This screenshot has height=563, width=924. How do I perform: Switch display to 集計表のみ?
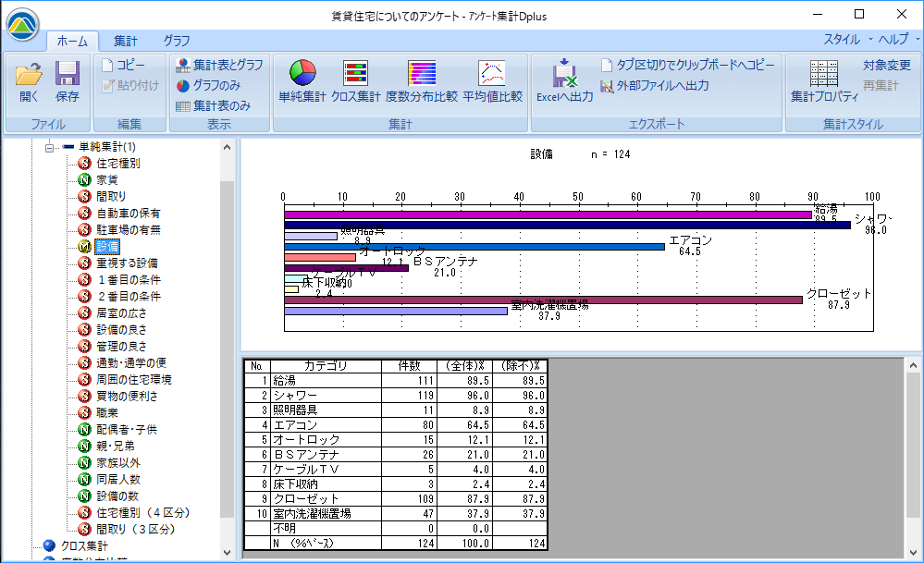click(x=213, y=105)
